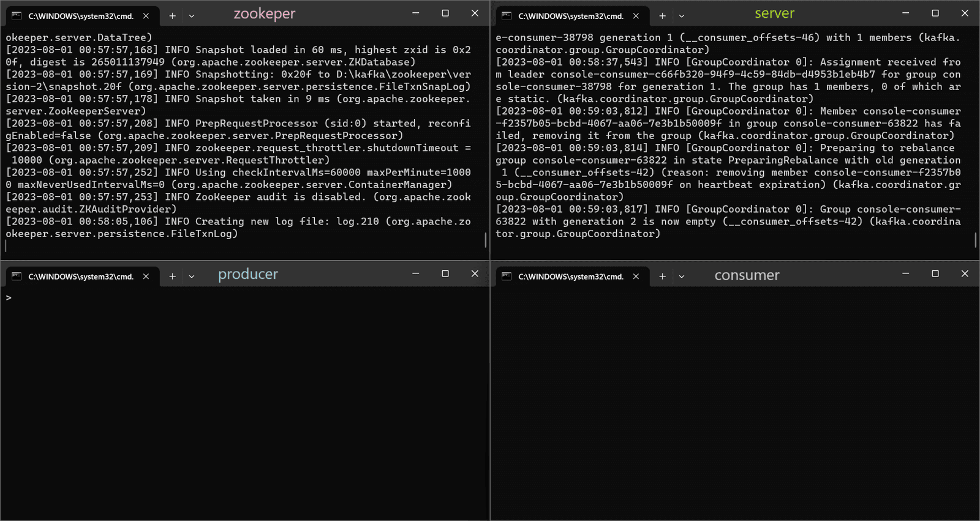980x521 pixels.
Task: Open new tab in zookeeper terminal window
Action: (x=172, y=16)
